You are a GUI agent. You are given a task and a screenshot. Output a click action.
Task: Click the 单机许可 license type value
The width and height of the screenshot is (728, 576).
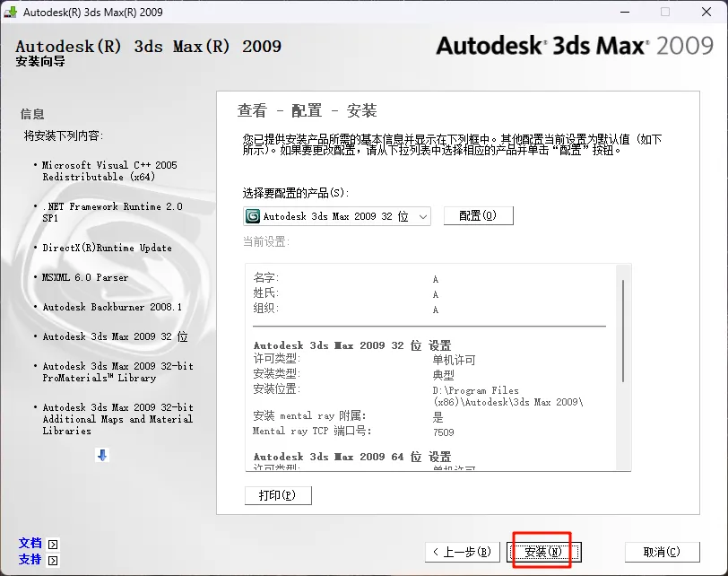coord(454,360)
